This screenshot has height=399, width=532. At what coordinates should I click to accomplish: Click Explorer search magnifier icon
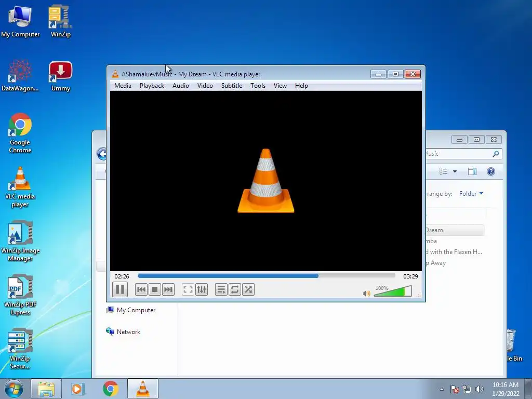click(x=496, y=154)
